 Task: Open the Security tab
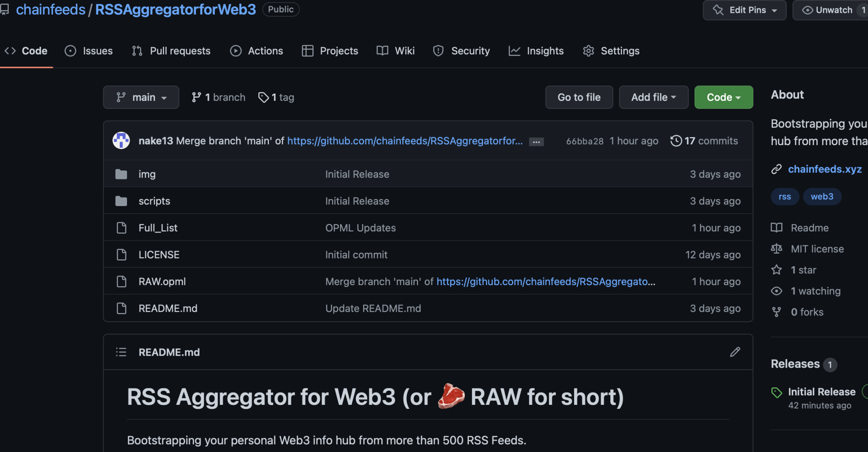pyautogui.click(x=461, y=51)
